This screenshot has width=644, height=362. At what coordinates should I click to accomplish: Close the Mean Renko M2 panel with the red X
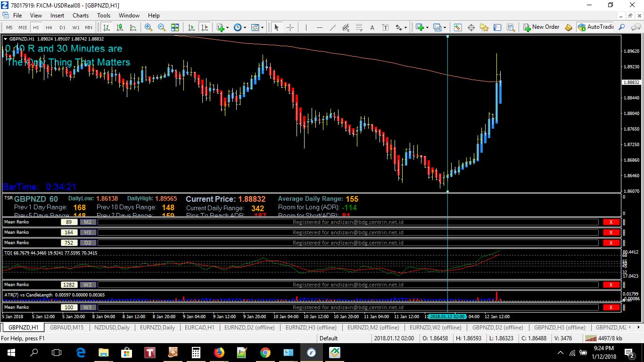coord(611,222)
